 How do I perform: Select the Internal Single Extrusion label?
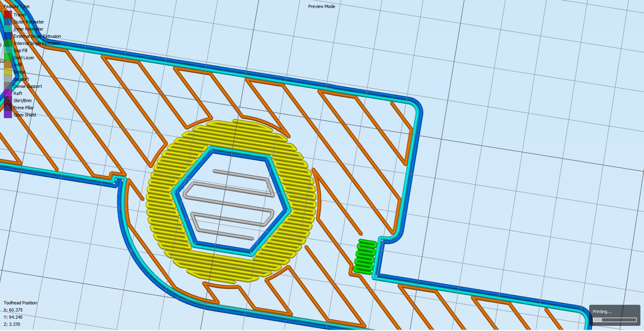click(37, 43)
